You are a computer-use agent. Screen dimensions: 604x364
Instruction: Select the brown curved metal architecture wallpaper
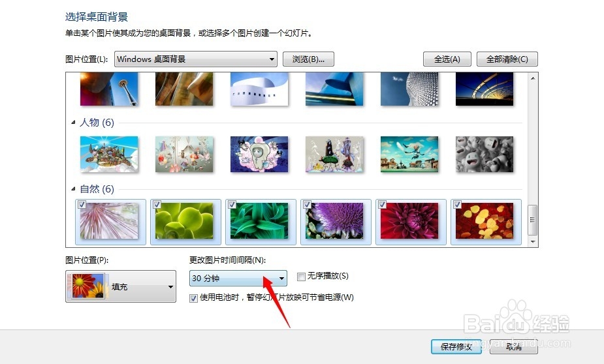[x=184, y=89]
